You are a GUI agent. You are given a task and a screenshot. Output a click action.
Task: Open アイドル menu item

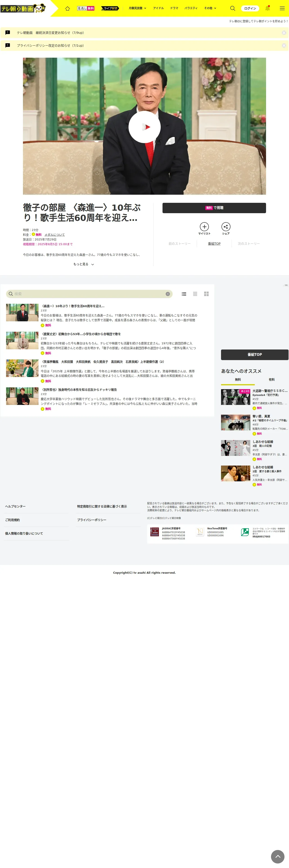tap(158, 8)
